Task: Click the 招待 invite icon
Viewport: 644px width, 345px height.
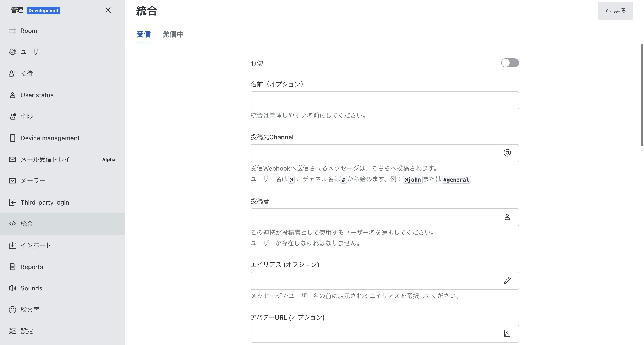Action: [x=13, y=73]
